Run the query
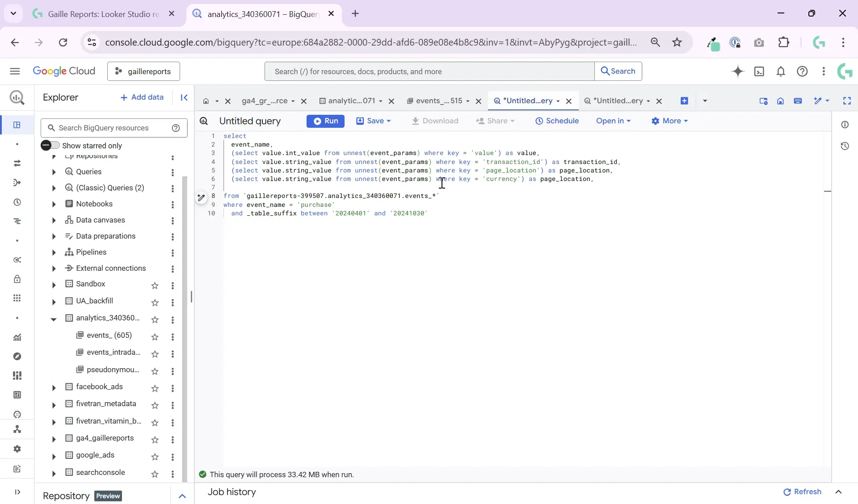 (325, 121)
